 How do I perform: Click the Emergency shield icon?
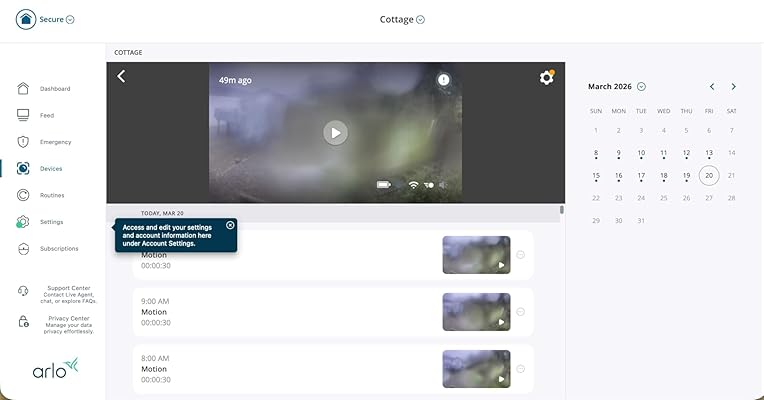click(23, 142)
